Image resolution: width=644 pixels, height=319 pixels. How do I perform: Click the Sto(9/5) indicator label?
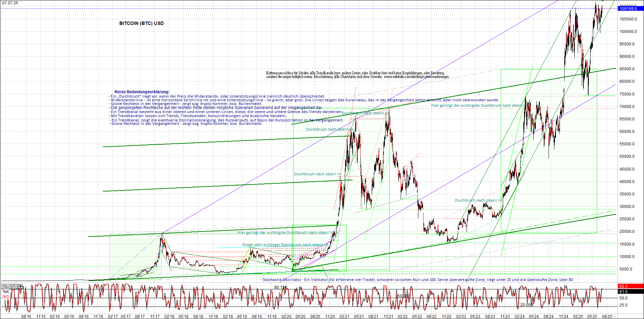click(x=10, y=286)
